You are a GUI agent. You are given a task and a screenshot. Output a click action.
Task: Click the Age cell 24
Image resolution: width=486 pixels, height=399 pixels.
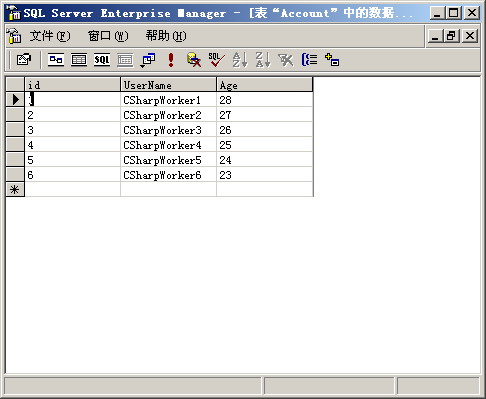click(265, 160)
